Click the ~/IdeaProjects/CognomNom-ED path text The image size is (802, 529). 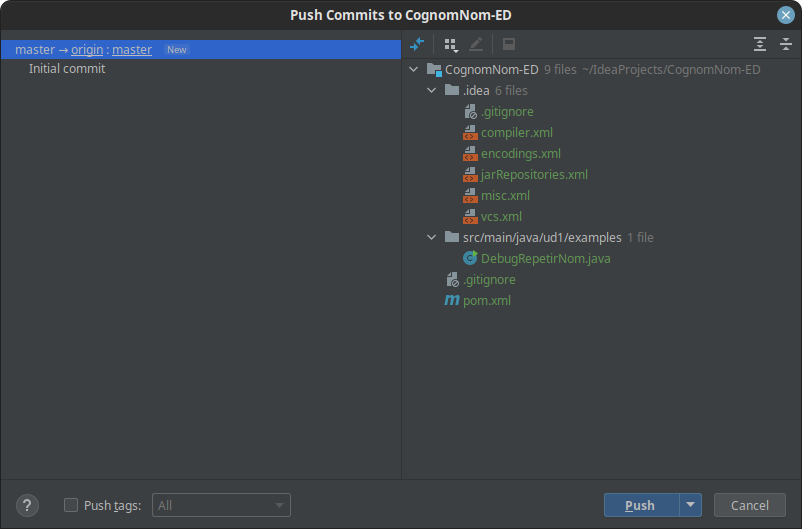(x=671, y=70)
